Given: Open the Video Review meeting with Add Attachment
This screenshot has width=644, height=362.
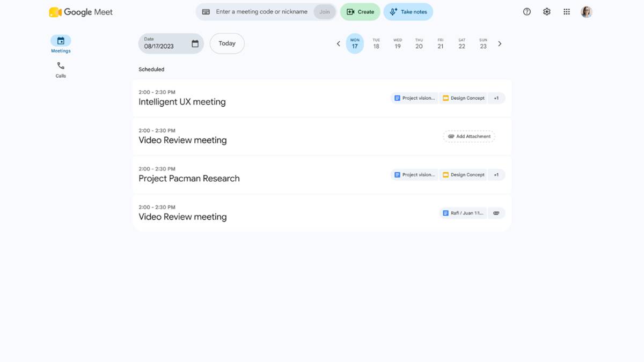Looking at the screenshot, I should pos(321,136).
